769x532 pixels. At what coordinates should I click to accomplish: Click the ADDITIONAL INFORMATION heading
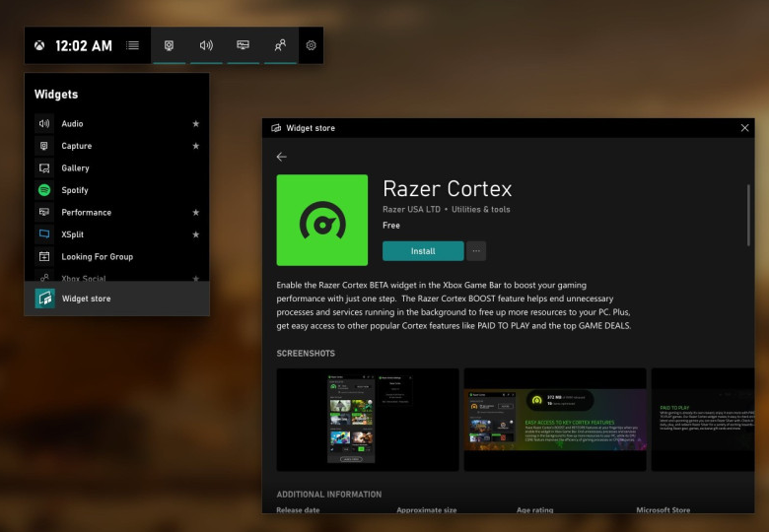tap(329, 495)
